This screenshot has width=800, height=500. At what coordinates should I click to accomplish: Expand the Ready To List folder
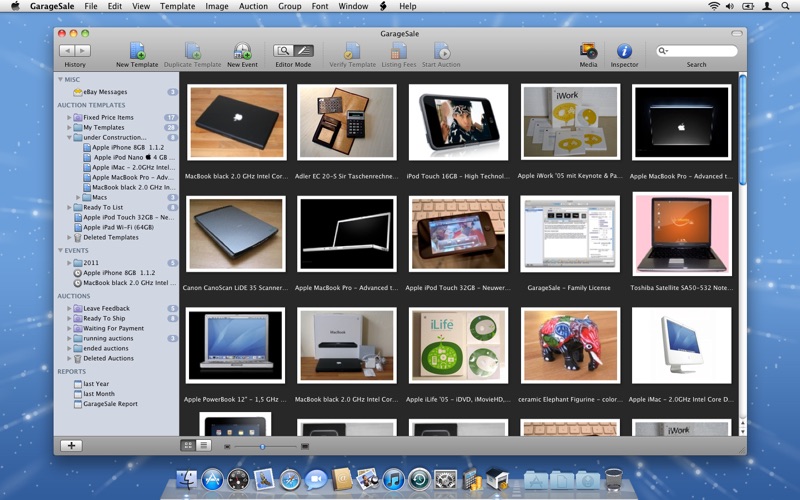[69, 207]
